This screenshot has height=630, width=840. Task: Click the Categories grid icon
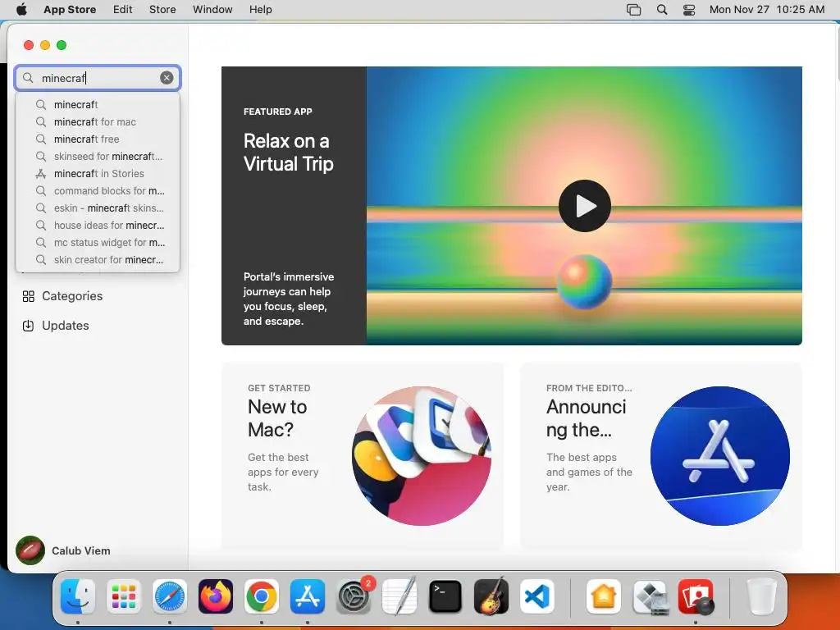click(x=29, y=296)
